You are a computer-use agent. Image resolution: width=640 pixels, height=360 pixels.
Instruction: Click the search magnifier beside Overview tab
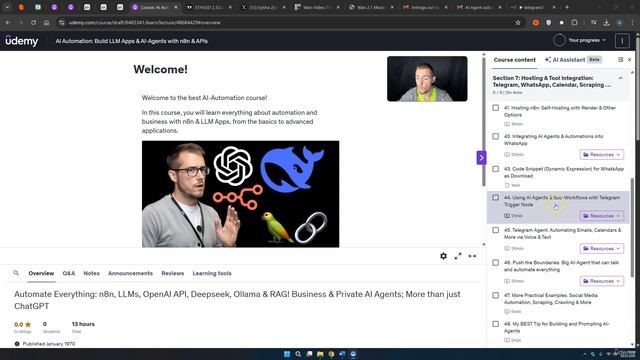coord(16,273)
